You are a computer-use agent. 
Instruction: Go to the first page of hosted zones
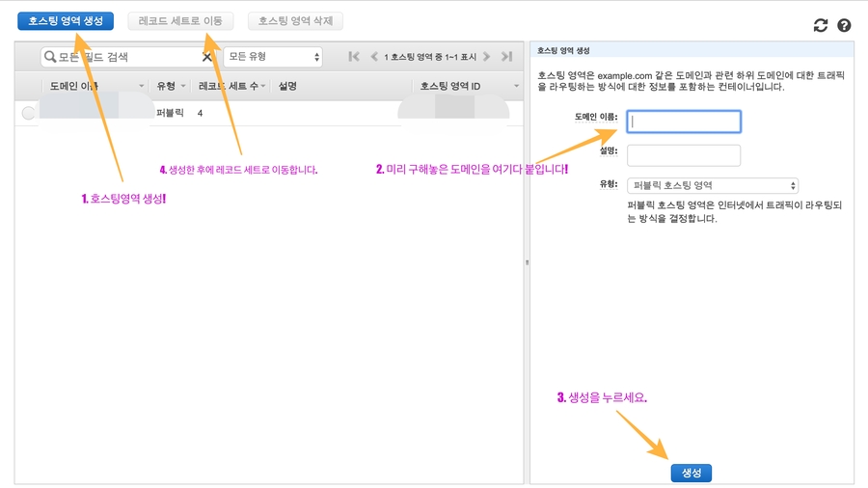click(x=354, y=57)
